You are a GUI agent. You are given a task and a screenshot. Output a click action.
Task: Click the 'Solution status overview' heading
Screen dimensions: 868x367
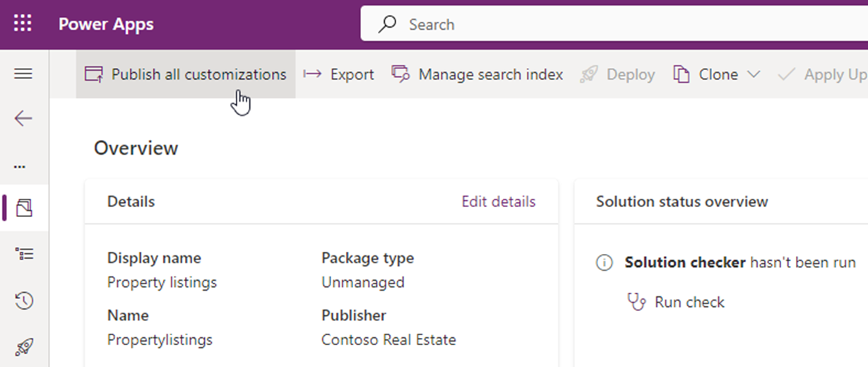682,202
